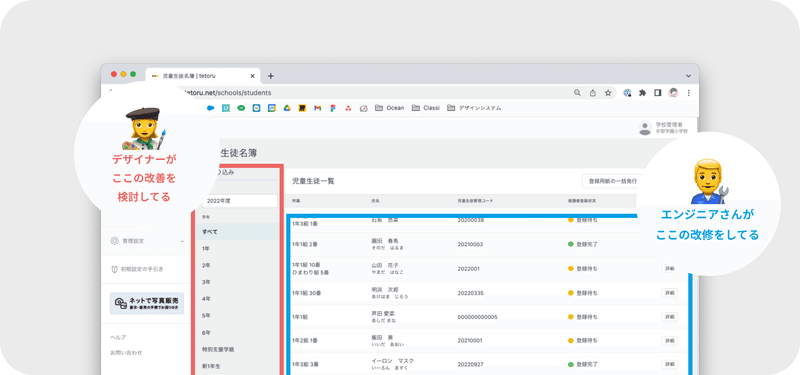Open the Classi bookmarks folder

[426, 108]
